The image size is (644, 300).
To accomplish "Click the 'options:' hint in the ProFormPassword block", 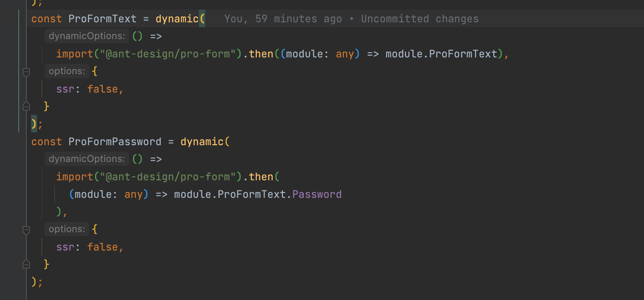I will pyautogui.click(x=67, y=229).
